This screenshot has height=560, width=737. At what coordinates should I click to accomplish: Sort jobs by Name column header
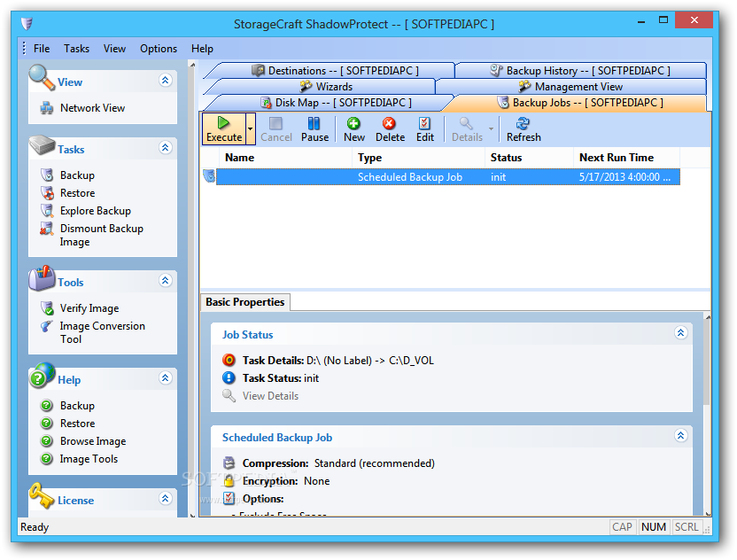click(x=286, y=158)
